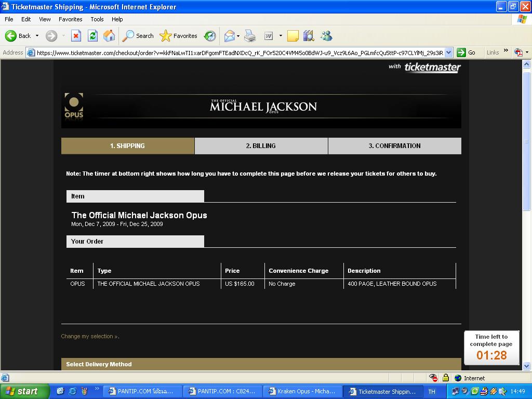Click the '400 PAGE, LEATHER BOUND OPUS' description
Image resolution: width=532 pixels, height=399 pixels.
(x=392, y=284)
